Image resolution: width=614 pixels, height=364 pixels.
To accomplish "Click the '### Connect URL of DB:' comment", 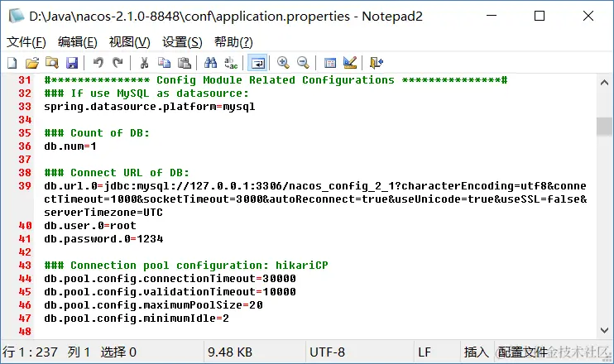I will 117,173.
